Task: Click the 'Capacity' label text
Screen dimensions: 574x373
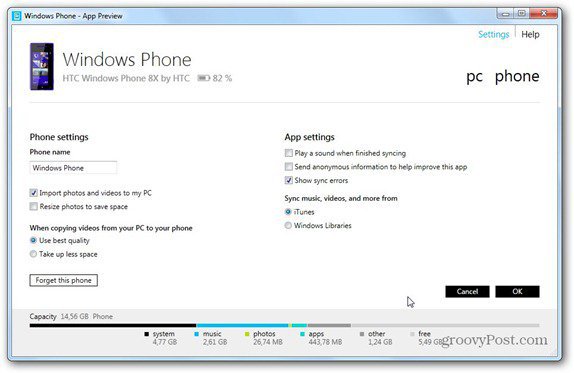Action: [x=43, y=317]
